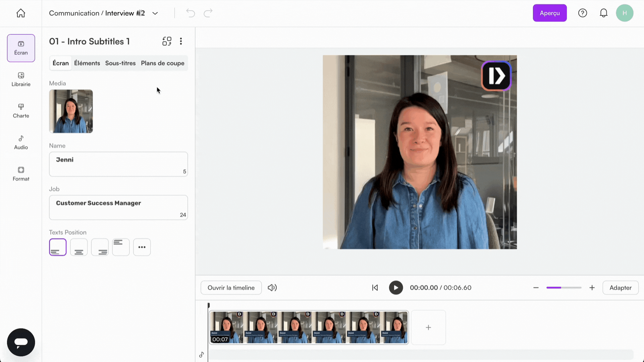Open the Librairie panel
Image resolution: width=644 pixels, height=362 pixels.
click(x=20, y=79)
